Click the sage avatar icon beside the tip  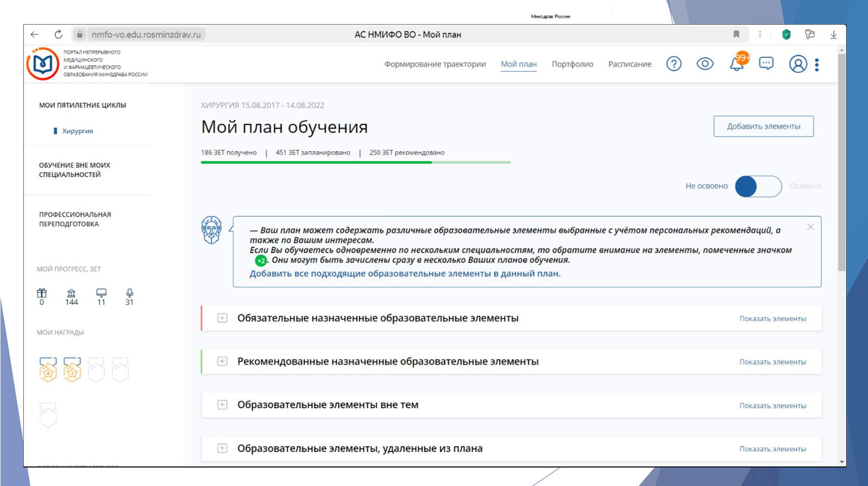(211, 230)
